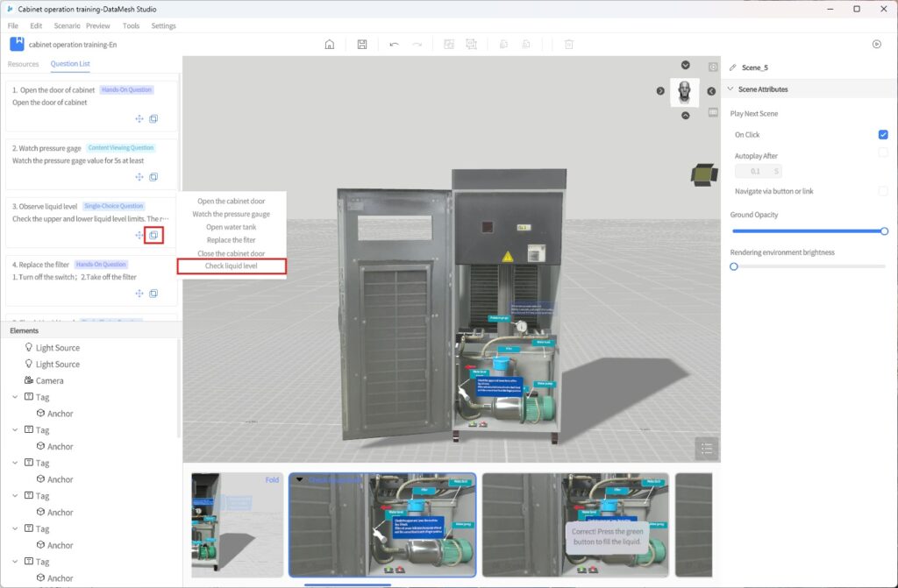This screenshot has width=898, height=588.
Task: Click the Save icon in the toolbar
Action: click(x=362, y=45)
